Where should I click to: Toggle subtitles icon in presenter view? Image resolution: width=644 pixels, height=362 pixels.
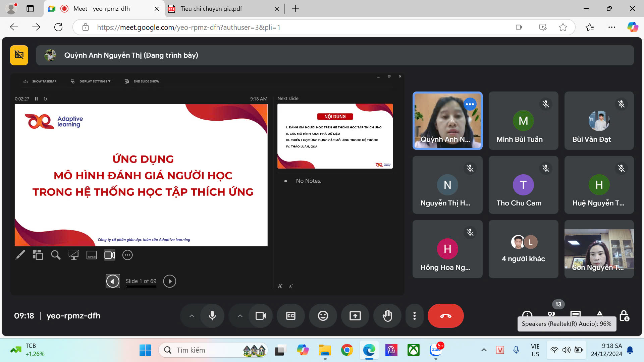point(92,255)
